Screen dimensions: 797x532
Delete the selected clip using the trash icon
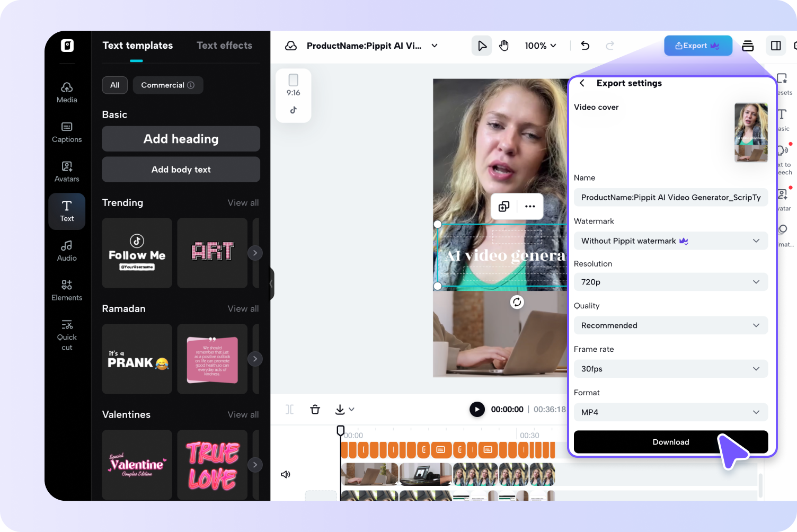click(x=315, y=409)
